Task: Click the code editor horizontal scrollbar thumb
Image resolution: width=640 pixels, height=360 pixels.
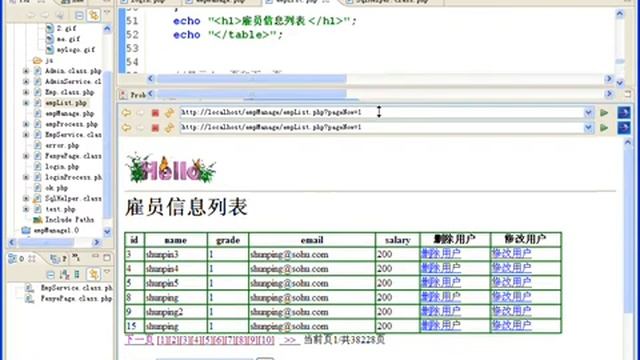Action: pos(252,79)
